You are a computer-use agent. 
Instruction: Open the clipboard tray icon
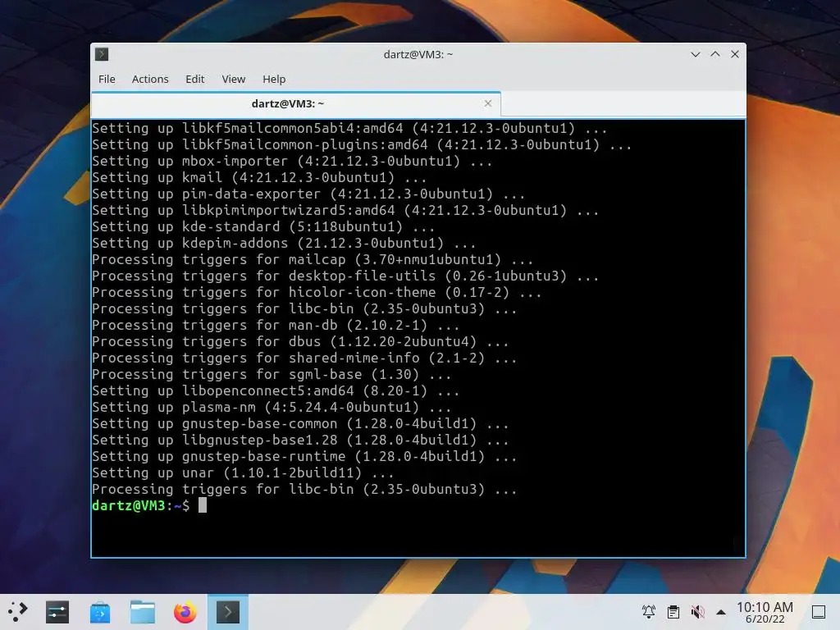click(x=673, y=611)
